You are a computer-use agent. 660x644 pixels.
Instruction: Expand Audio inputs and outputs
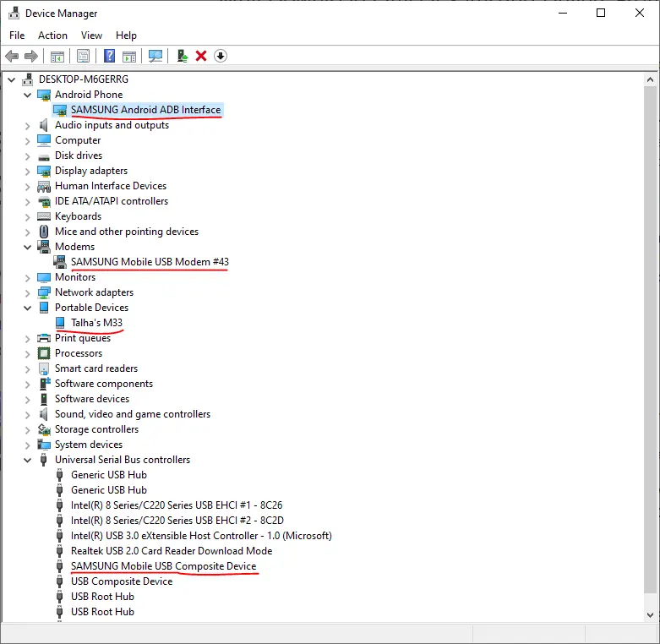click(27, 126)
